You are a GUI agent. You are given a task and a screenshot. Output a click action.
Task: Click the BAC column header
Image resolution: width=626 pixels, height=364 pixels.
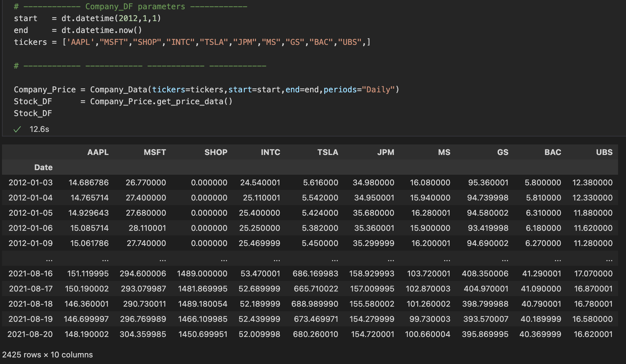click(x=553, y=152)
